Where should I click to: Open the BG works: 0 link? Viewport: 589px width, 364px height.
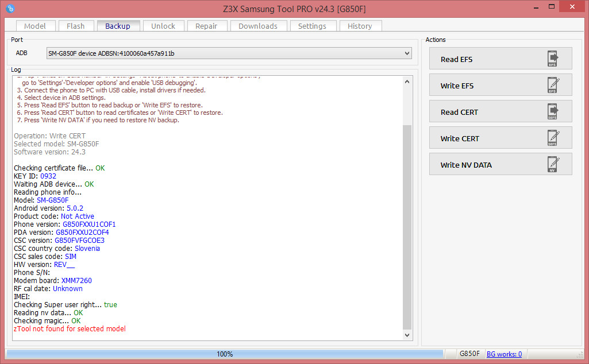[x=504, y=354]
